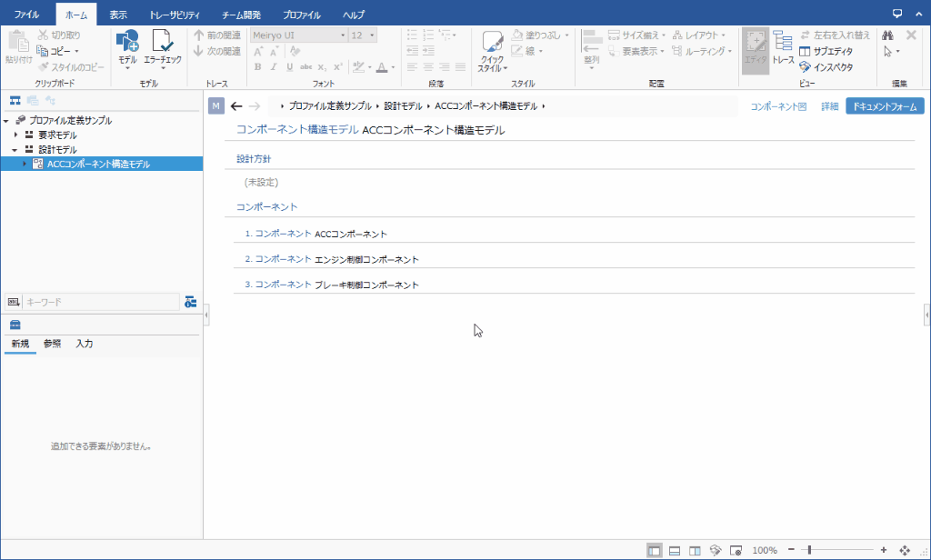Click the fit-to-screen icon in status bar
The height and width of the screenshot is (560, 931).
click(905, 550)
